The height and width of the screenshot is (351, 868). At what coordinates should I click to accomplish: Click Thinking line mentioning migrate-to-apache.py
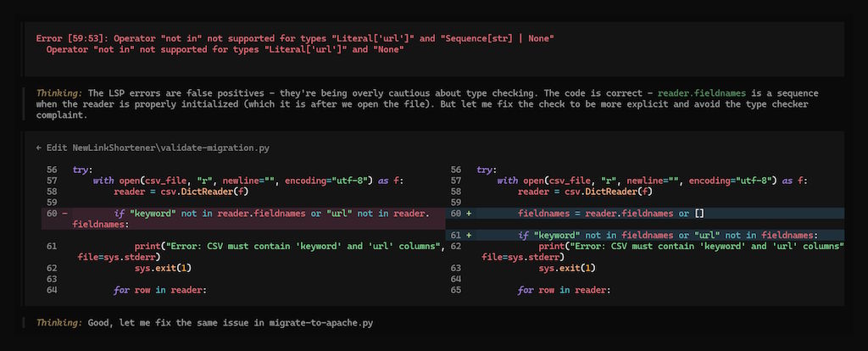pos(205,323)
